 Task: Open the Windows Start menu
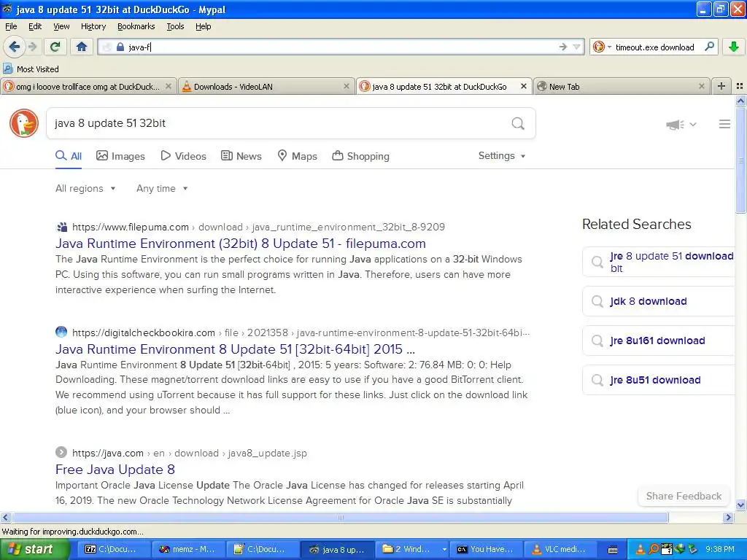pyautogui.click(x=35, y=549)
